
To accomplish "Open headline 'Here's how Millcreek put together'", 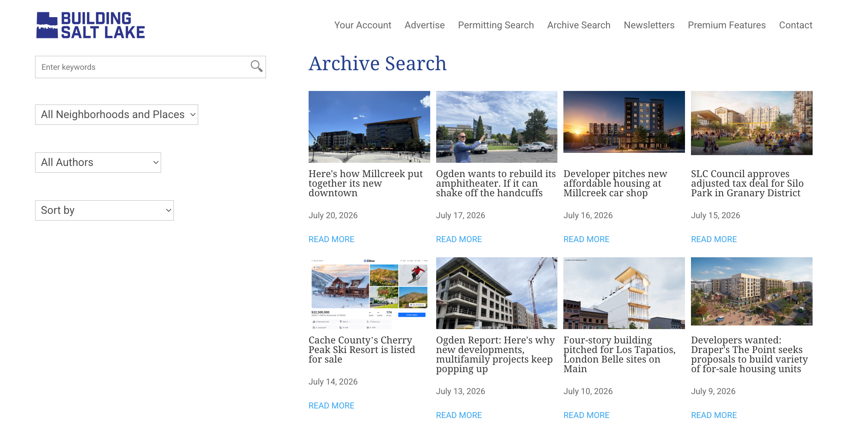I will coord(366,183).
